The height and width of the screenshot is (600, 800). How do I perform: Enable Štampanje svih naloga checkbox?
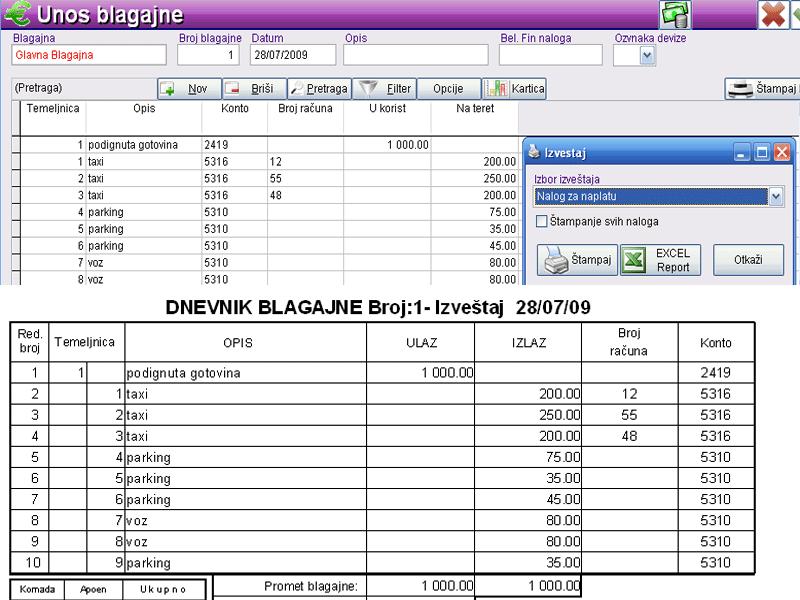(x=542, y=221)
